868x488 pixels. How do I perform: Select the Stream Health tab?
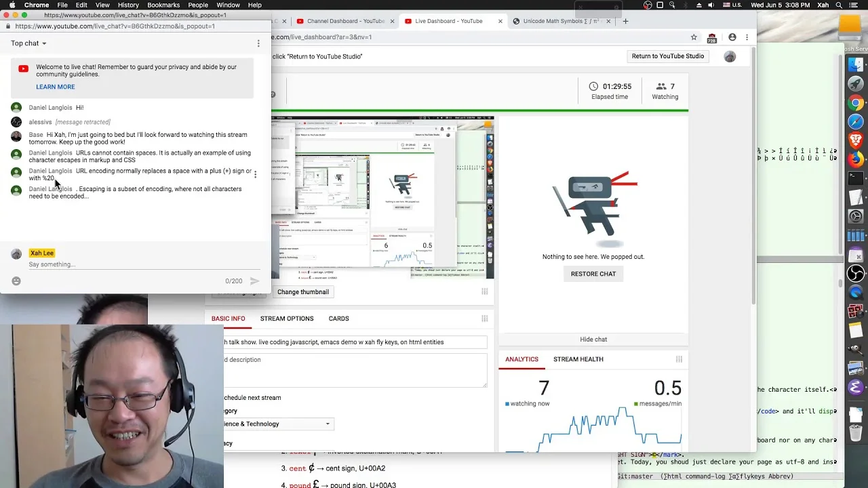(578, 359)
